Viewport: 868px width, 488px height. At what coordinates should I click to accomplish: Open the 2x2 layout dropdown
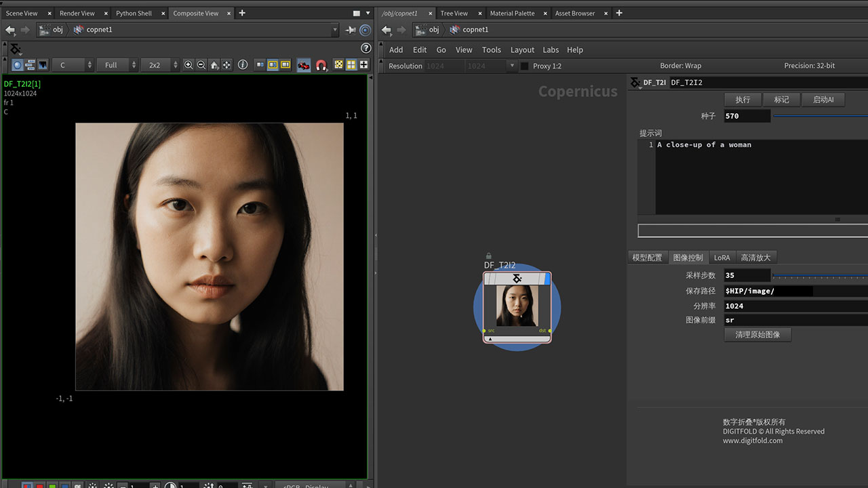click(160, 65)
